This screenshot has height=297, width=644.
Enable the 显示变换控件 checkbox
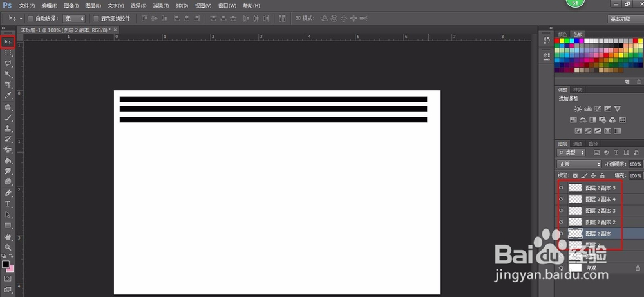point(96,19)
